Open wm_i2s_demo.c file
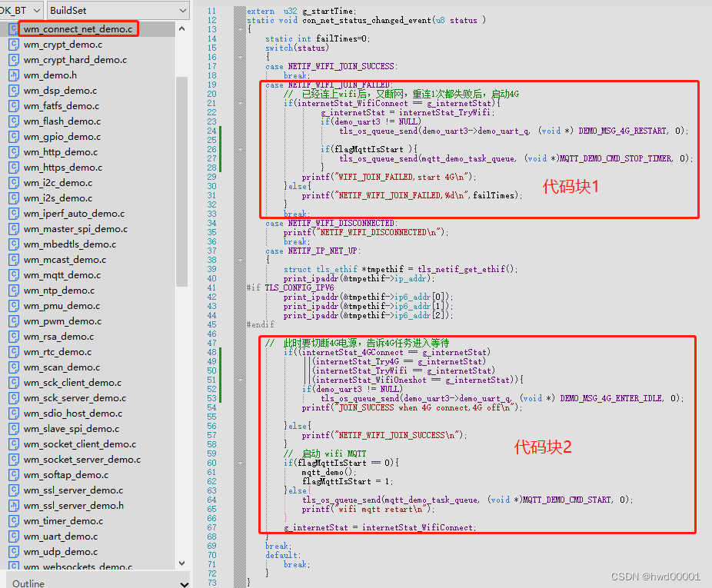 (x=58, y=198)
